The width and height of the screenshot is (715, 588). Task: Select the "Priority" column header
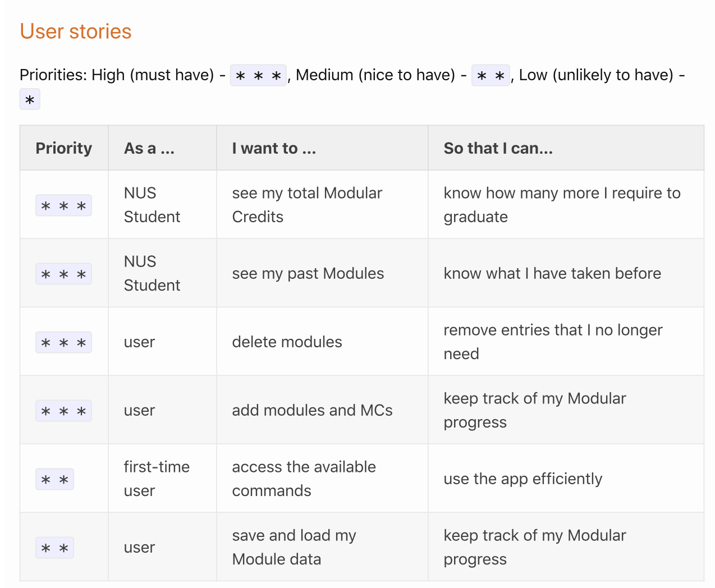point(64,148)
